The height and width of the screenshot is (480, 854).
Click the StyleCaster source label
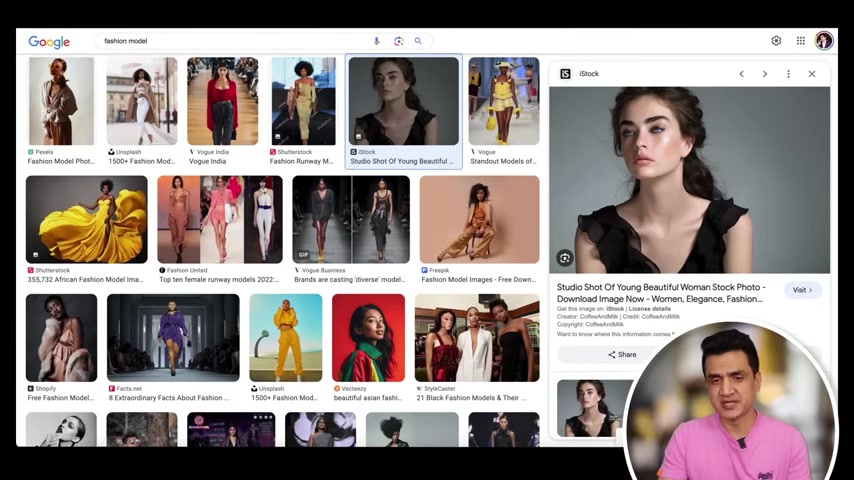coord(440,388)
